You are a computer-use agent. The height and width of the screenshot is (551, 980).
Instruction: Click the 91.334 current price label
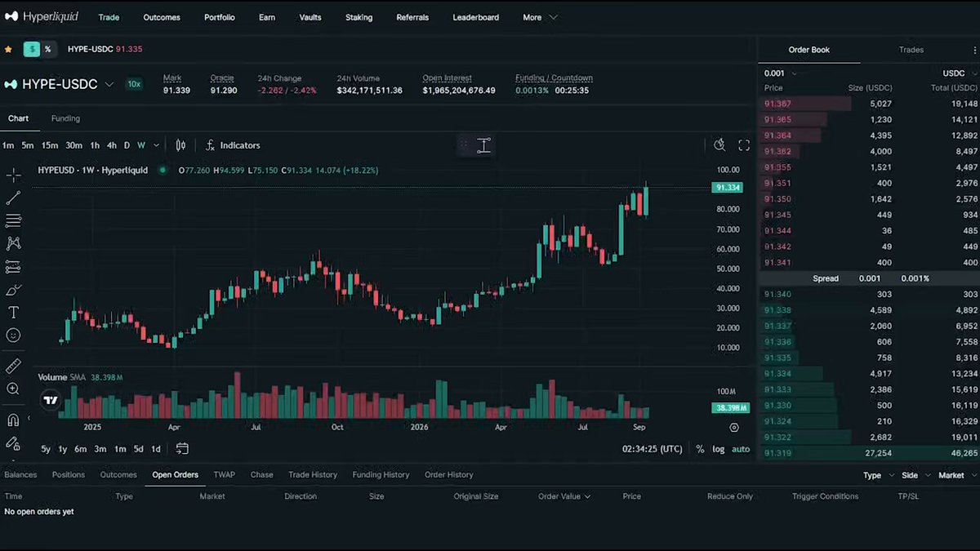727,188
